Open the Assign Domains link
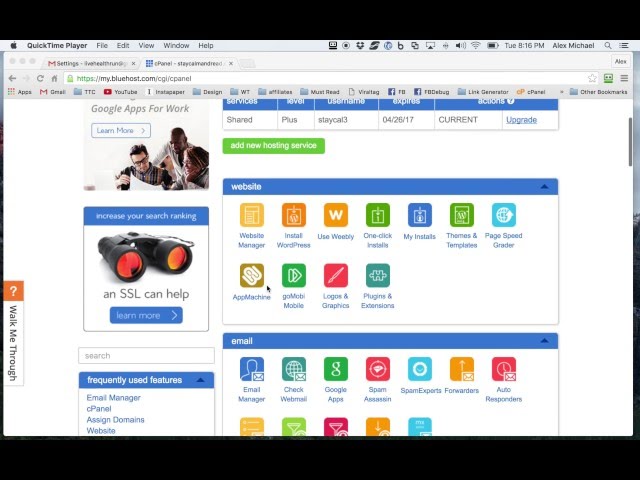The width and height of the screenshot is (640, 480). [115, 420]
